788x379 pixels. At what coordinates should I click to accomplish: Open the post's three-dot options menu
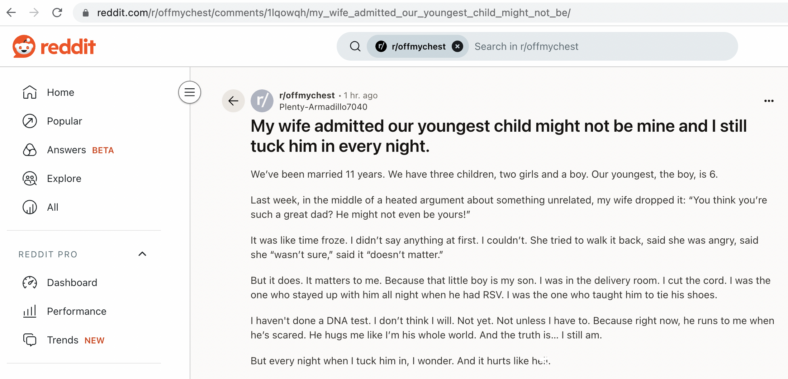tap(768, 101)
